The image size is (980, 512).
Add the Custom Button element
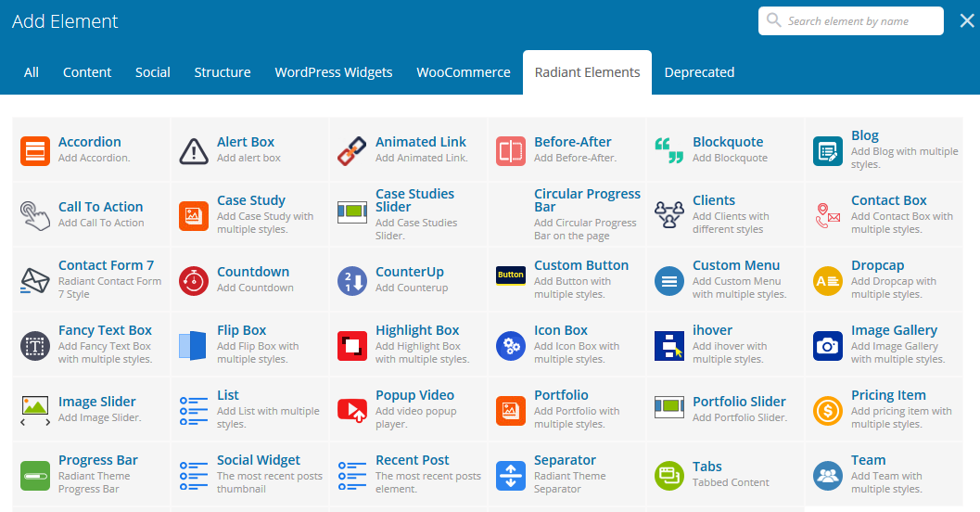click(581, 265)
